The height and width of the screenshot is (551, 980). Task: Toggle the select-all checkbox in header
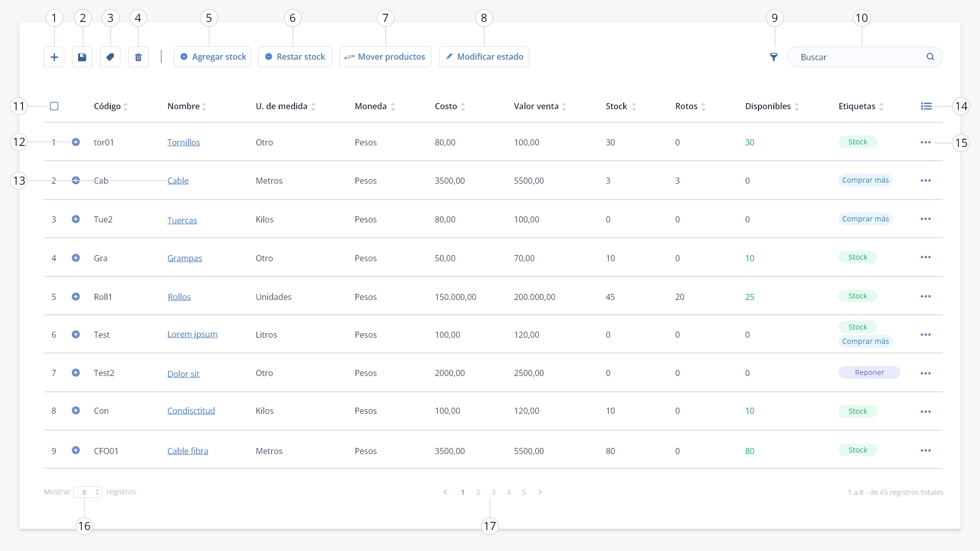(x=54, y=106)
